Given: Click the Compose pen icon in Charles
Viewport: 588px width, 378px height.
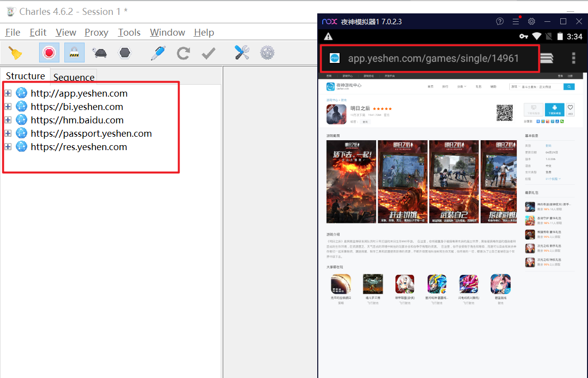Looking at the screenshot, I should [x=158, y=53].
